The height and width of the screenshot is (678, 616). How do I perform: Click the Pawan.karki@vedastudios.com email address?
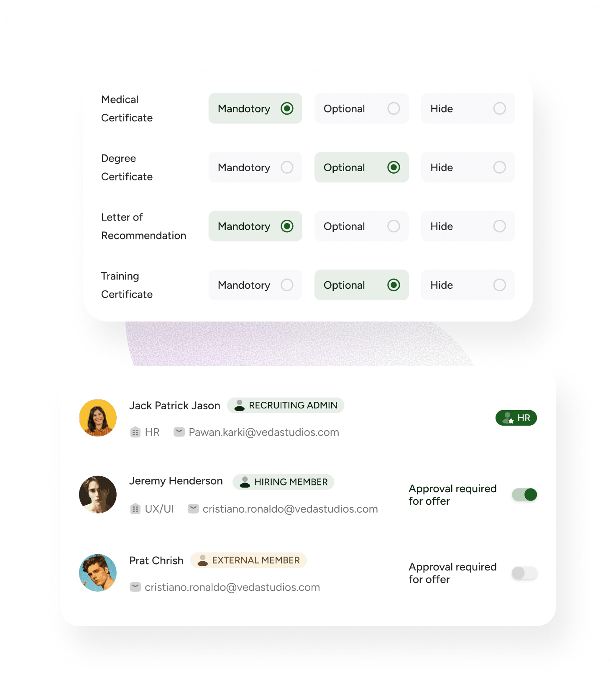coord(264,432)
